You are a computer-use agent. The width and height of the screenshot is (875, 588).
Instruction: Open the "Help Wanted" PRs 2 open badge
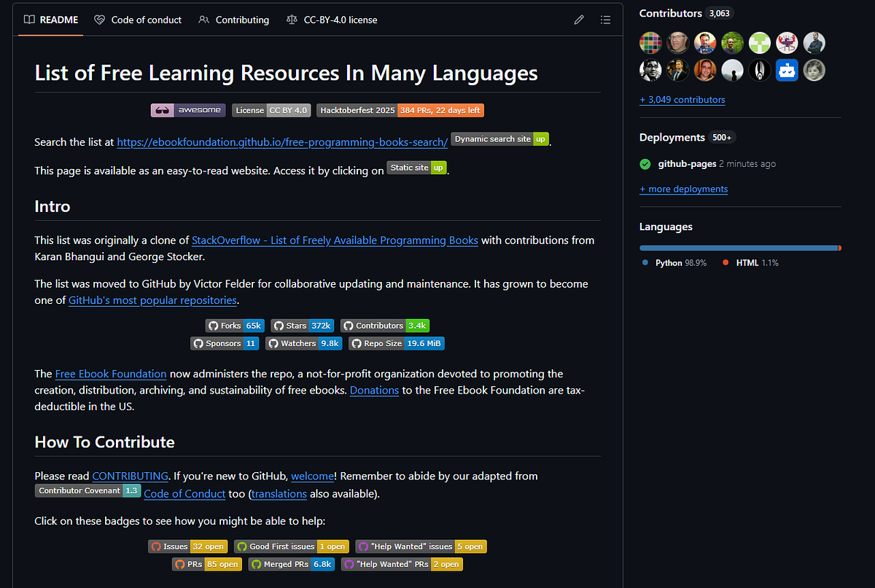click(402, 564)
